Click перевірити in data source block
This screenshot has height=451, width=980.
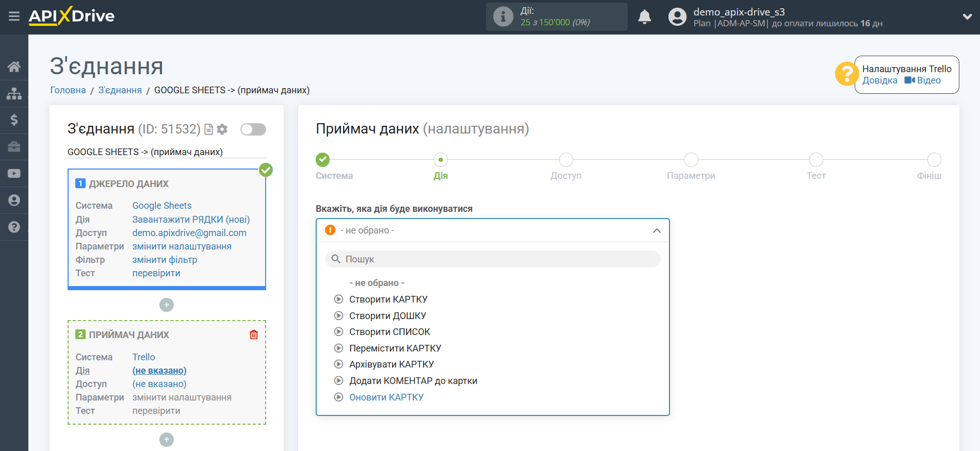pos(156,273)
